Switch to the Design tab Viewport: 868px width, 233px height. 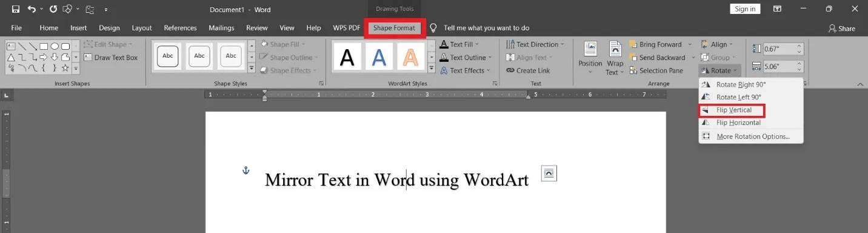[x=109, y=28]
